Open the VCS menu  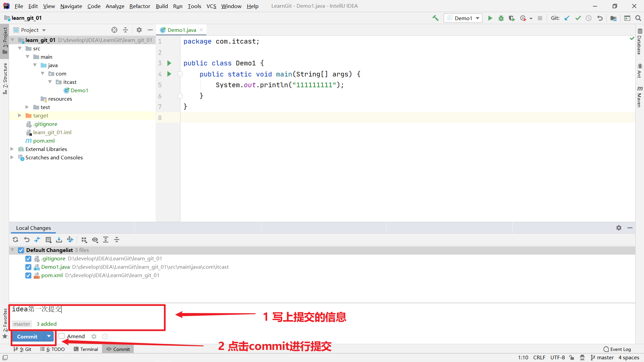pyautogui.click(x=211, y=6)
